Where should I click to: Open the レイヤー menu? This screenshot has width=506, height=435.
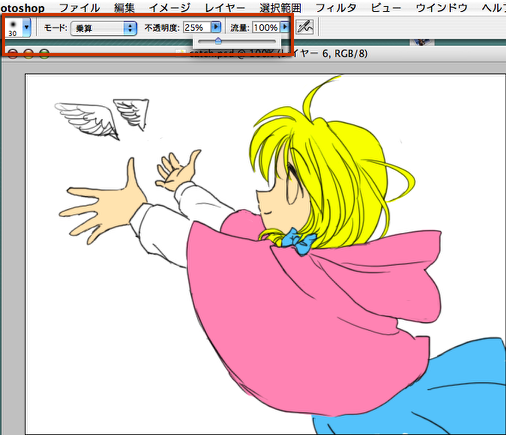tap(225, 7)
